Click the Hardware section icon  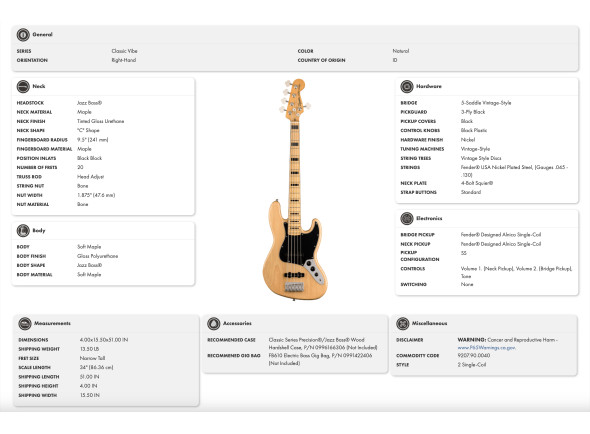[407, 87]
